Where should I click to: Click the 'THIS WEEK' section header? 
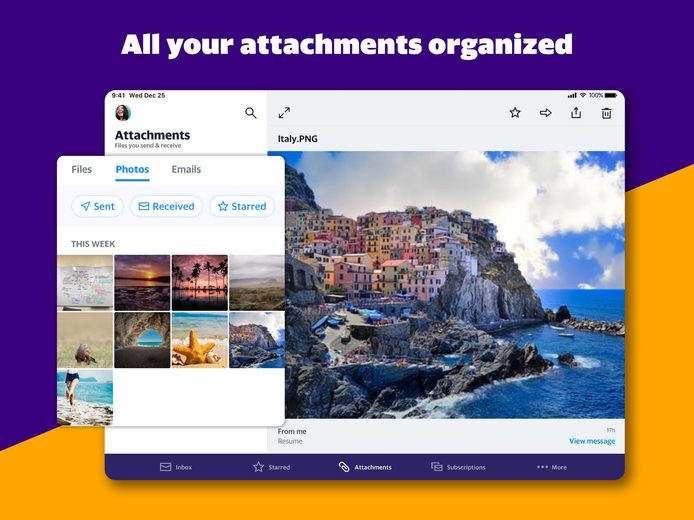[93, 244]
